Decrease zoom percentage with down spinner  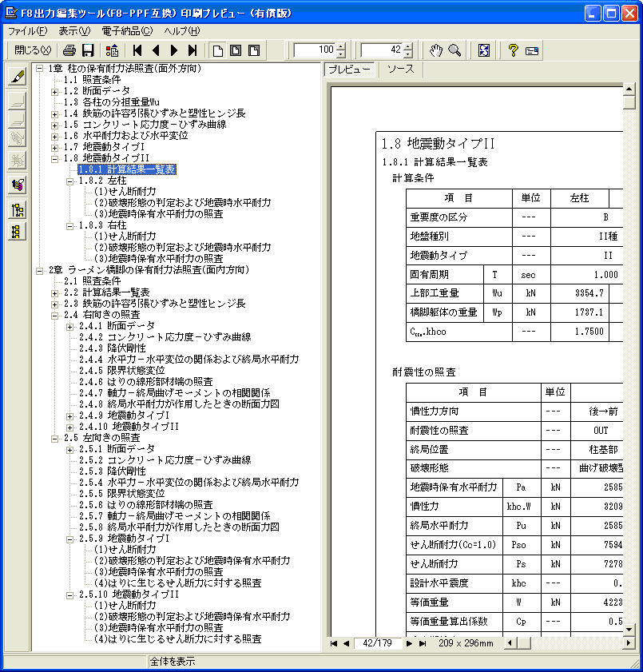click(341, 54)
